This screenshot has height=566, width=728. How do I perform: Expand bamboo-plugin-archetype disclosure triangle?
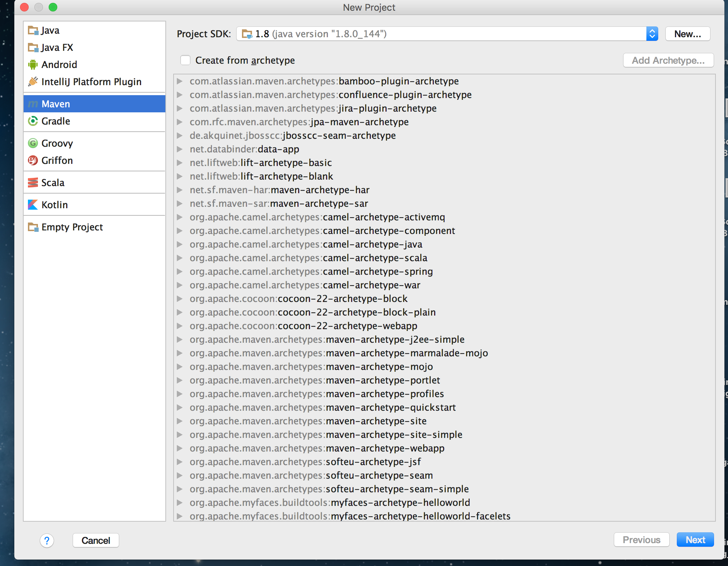point(180,81)
